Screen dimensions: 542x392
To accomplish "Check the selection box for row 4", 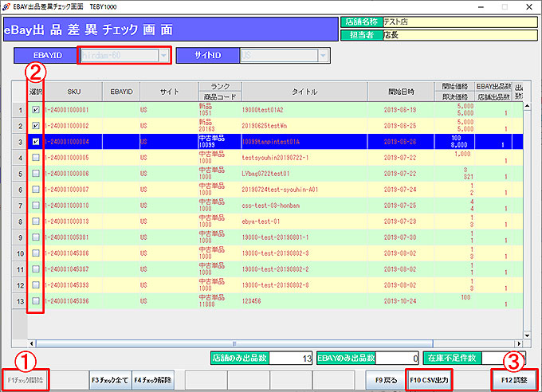I will (35, 158).
